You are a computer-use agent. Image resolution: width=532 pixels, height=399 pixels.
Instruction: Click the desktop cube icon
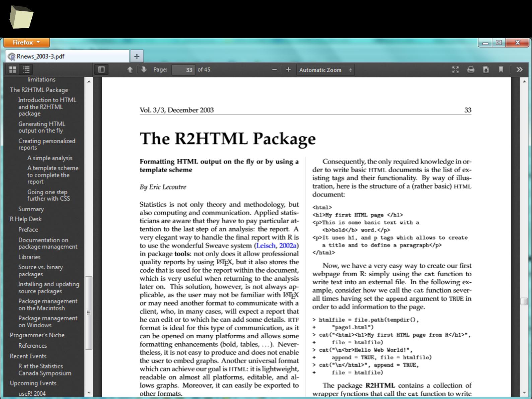click(21, 17)
